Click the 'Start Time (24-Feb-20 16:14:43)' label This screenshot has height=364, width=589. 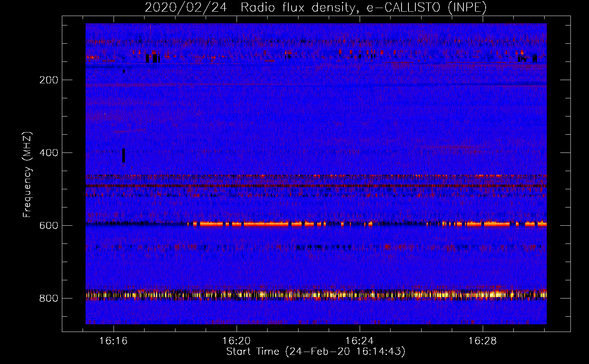coord(316,352)
